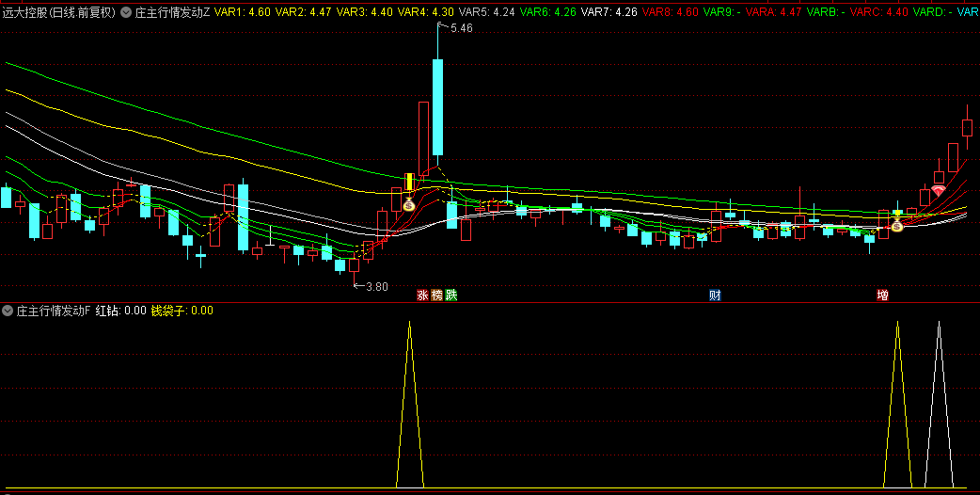This screenshot has width=980, height=495.
Task: Select the red diamond signal icon
Action: 938,191
